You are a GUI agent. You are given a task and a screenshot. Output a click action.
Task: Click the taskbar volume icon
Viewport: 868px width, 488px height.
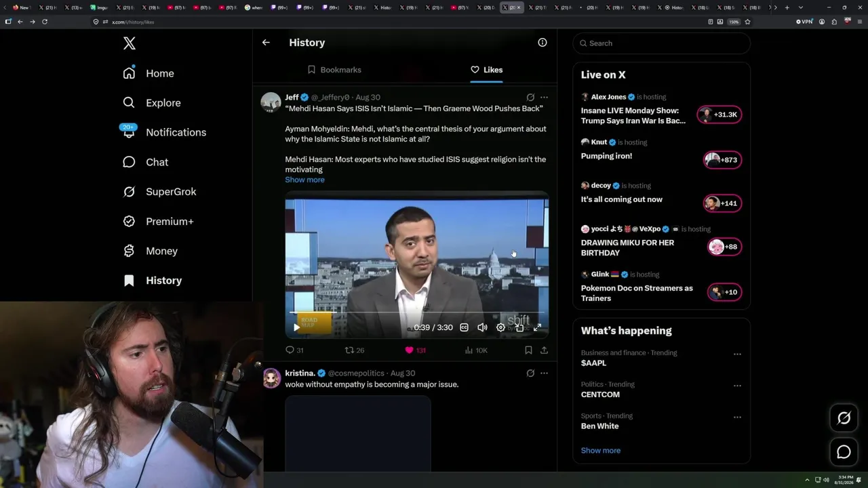(826, 480)
